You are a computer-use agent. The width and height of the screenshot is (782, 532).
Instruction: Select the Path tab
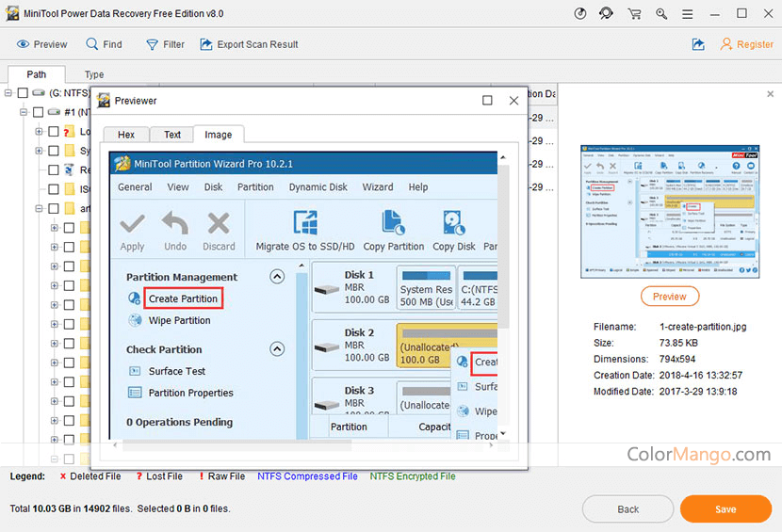tap(37, 74)
